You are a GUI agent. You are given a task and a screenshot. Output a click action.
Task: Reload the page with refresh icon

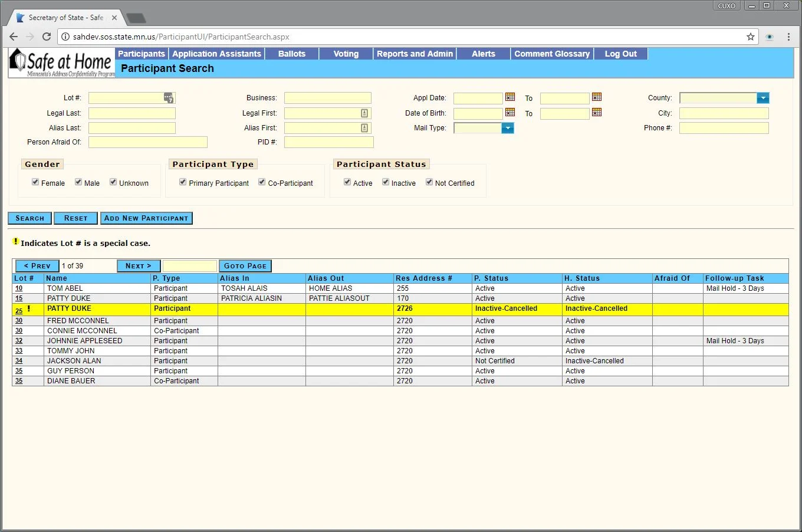click(47, 37)
